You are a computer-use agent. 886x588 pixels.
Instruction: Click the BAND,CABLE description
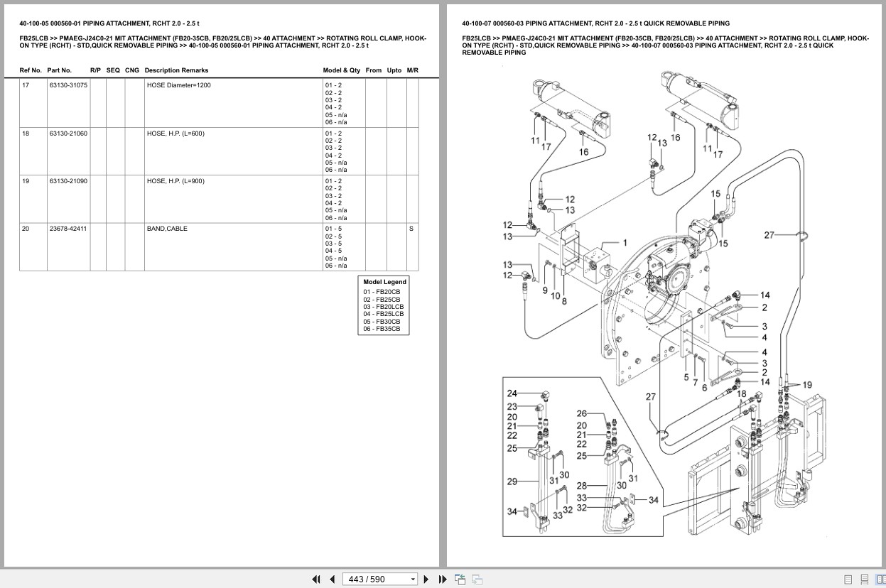(167, 229)
